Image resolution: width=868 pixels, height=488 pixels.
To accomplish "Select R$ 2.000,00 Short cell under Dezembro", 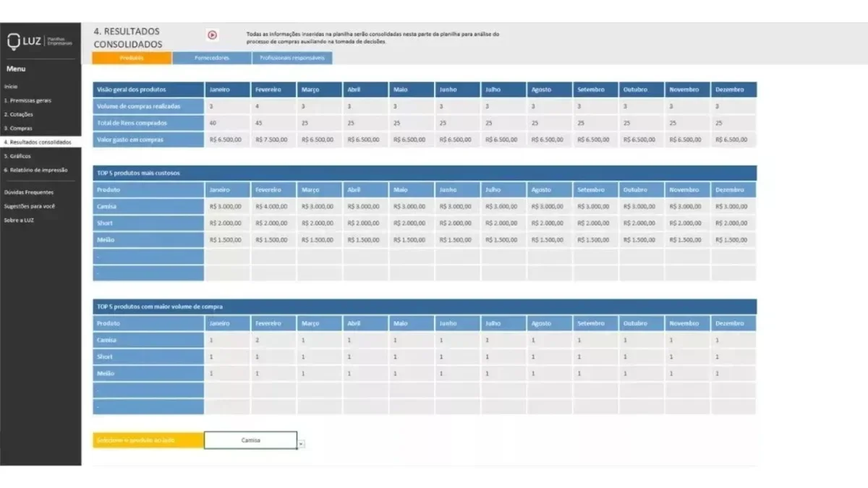I will pyautogui.click(x=733, y=223).
